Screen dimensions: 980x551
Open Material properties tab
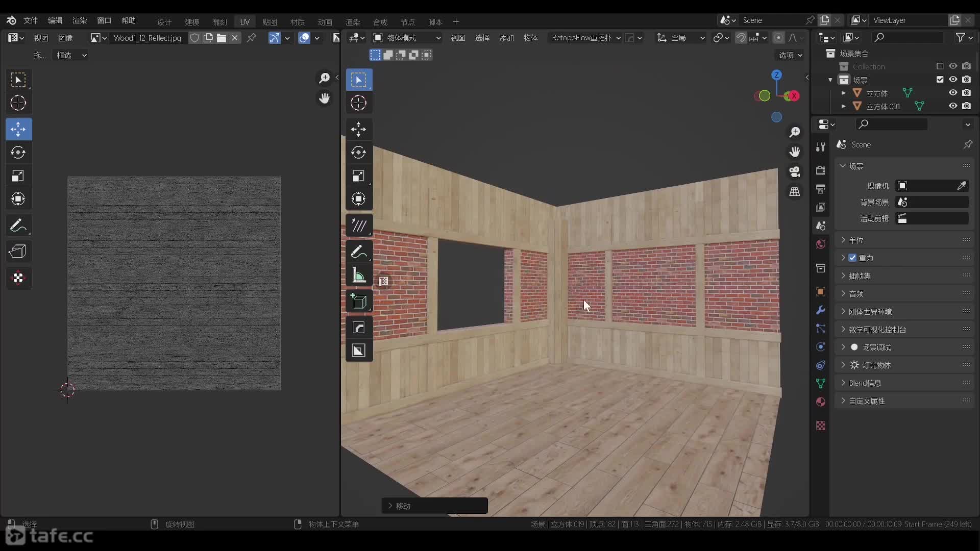[821, 402]
